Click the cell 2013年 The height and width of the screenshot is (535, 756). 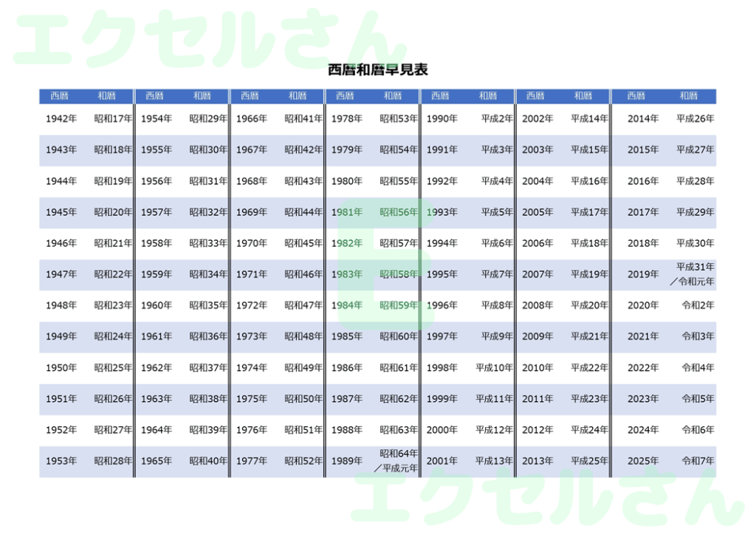coord(537,461)
